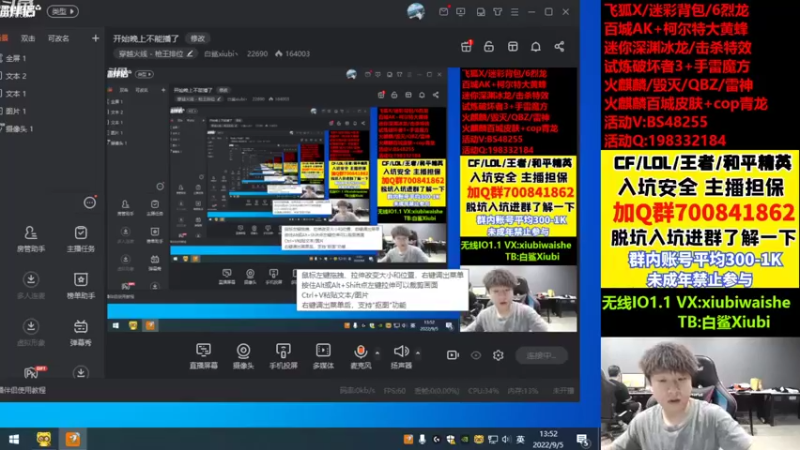Open the hamburger main menu
The height and width of the screenshot is (450, 800).
tap(514, 11)
